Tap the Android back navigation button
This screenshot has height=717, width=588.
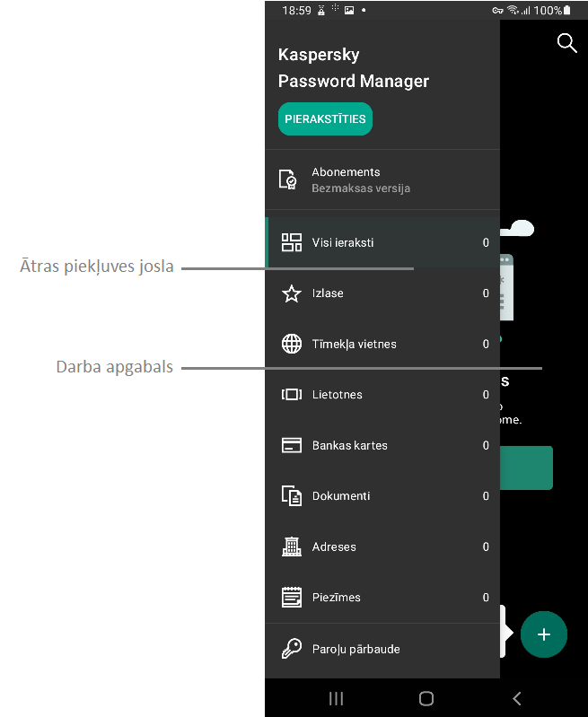(x=516, y=698)
